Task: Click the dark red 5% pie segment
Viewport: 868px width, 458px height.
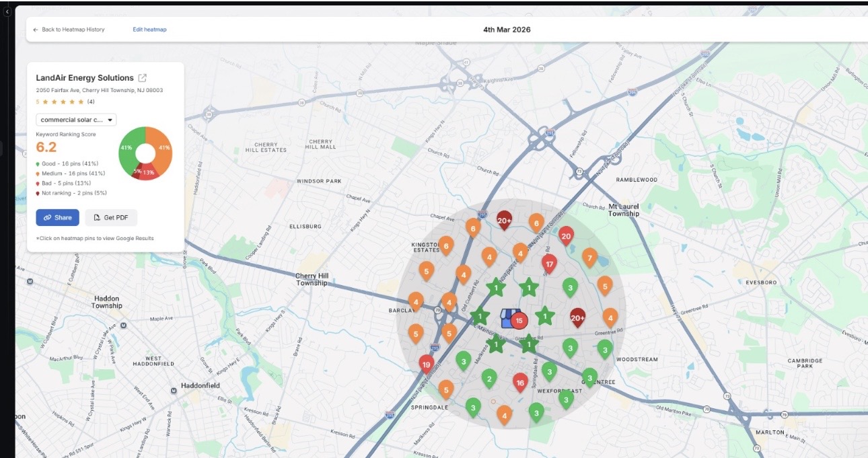Action: [x=137, y=171]
